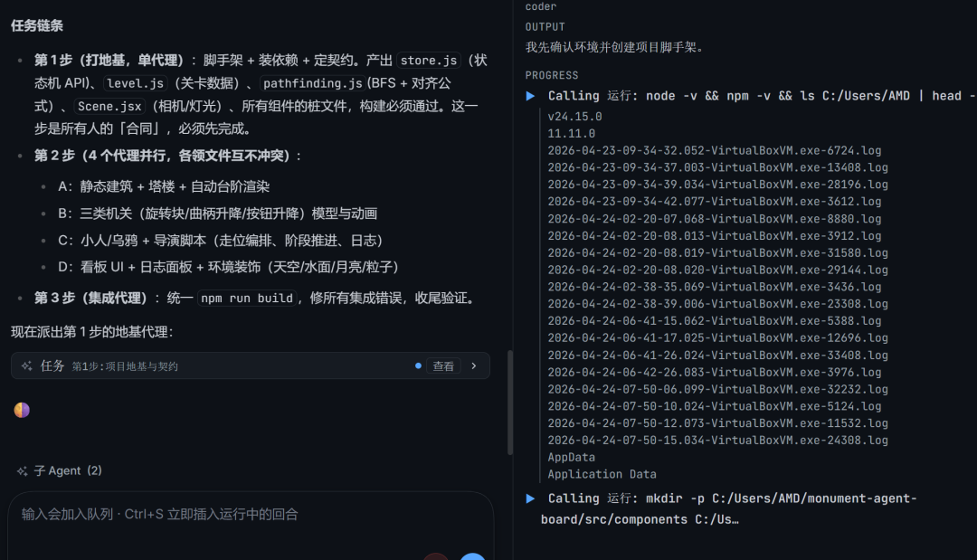Click the Application Data output line
977x560 pixels.
(602, 474)
